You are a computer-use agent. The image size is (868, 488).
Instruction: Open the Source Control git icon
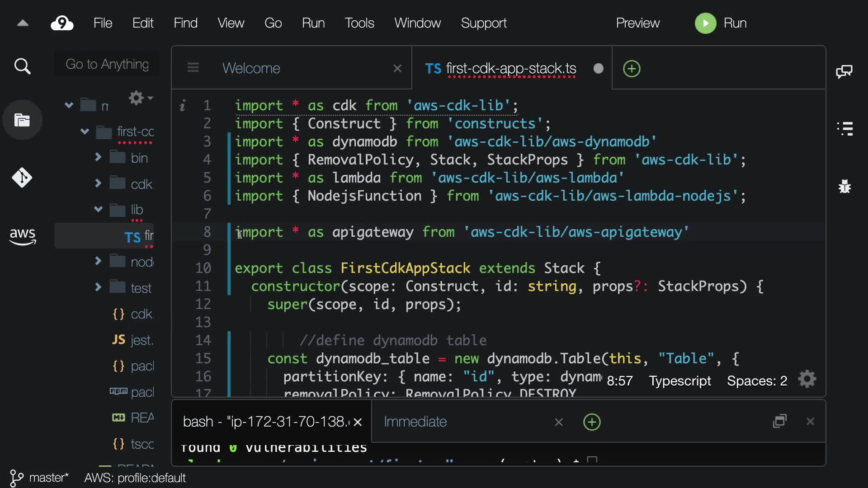(22, 178)
